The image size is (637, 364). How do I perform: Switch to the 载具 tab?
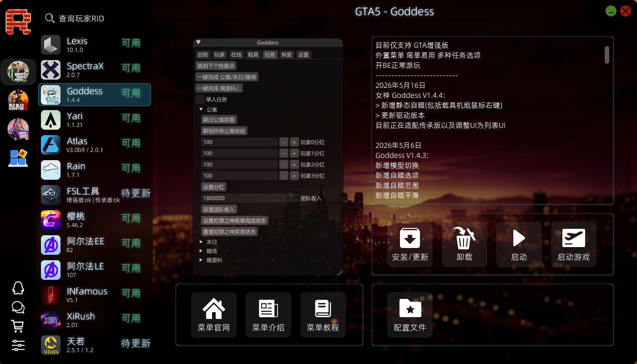click(253, 55)
